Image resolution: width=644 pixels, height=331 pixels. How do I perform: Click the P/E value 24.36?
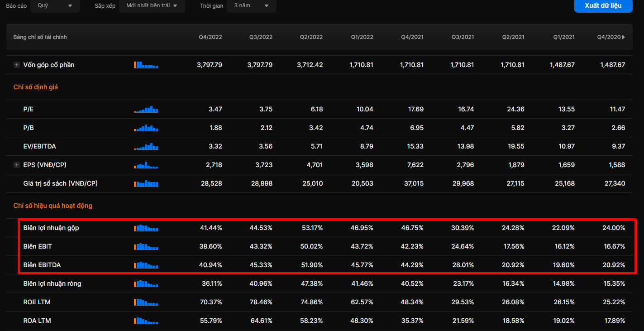tap(516, 109)
